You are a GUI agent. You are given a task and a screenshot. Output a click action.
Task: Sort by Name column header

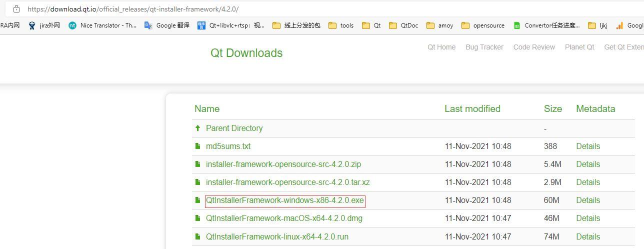[207, 109]
